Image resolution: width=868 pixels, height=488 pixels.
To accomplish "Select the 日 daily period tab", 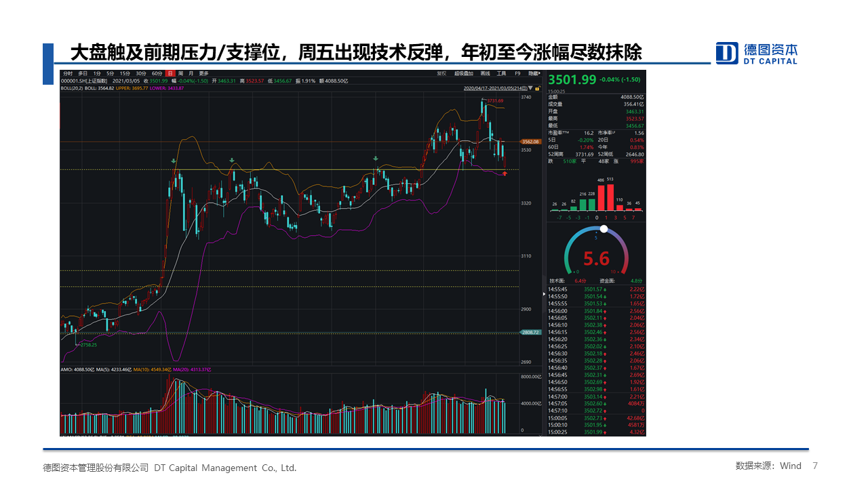I will pos(170,73).
